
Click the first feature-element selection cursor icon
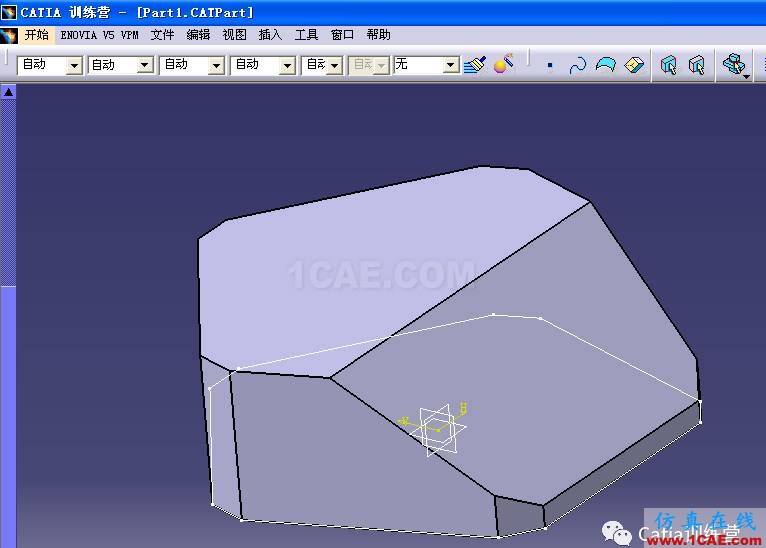[x=668, y=65]
